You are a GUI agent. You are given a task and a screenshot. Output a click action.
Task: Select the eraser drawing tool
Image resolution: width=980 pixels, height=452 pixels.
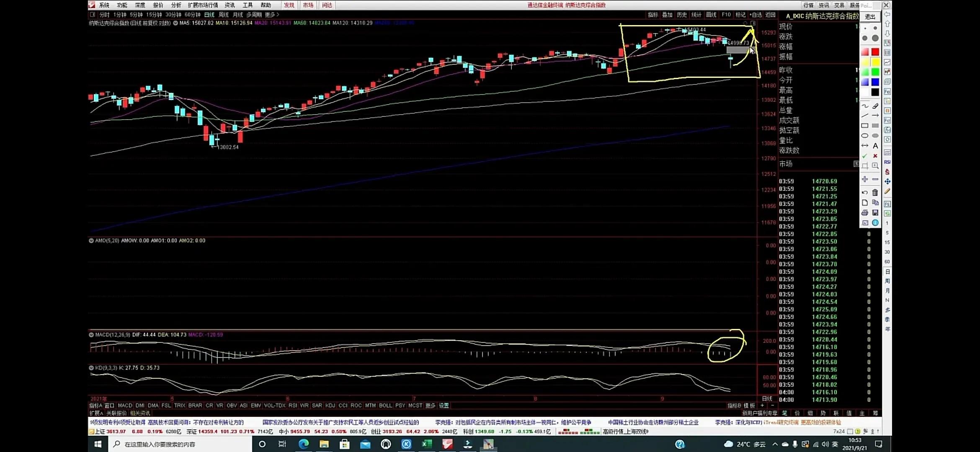pyautogui.click(x=875, y=106)
